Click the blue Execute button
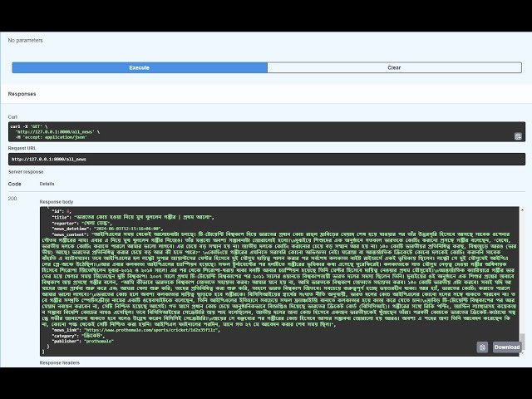 140,67
